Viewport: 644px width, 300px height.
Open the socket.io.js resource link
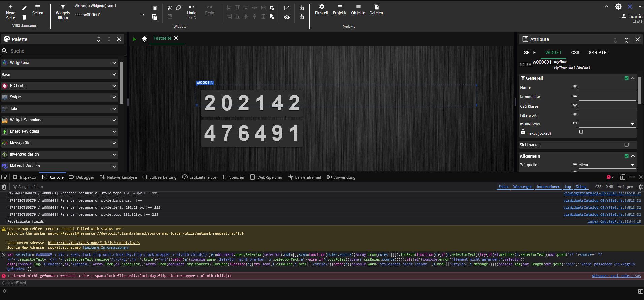(94, 243)
